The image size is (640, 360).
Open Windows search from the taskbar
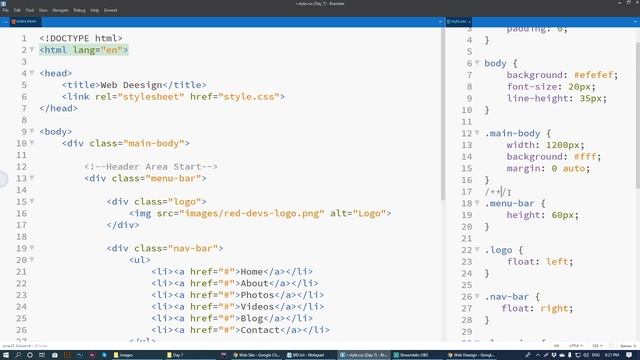tap(18, 355)
